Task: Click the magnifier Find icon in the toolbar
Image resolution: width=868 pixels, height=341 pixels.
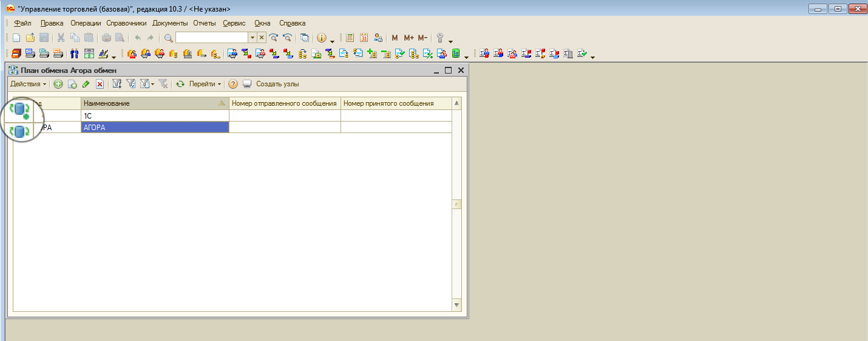Action: point(169,38)
